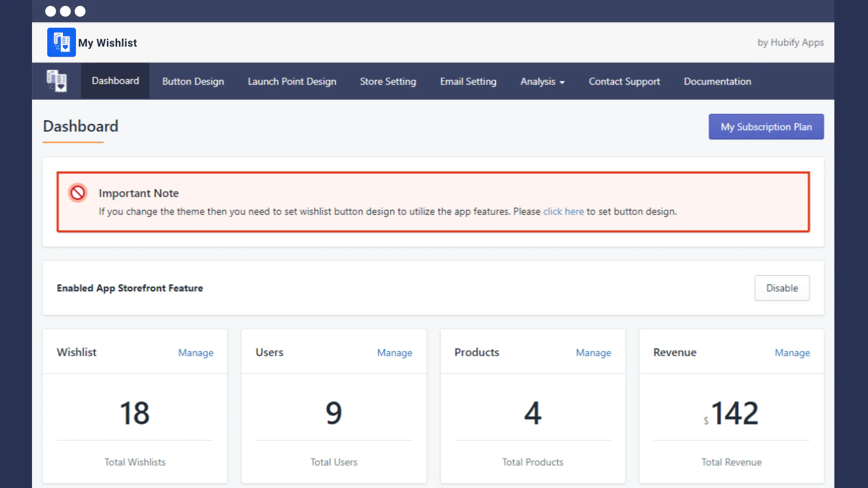Click the red prohibited icon in Important Note
868x488 pixels.
point(78,192)
